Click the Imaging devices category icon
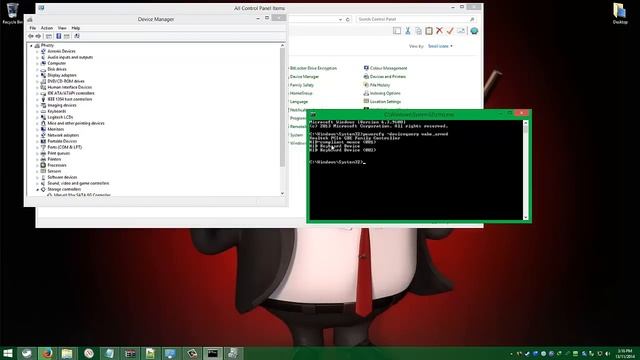Screen dimensions: 640x360 [43, 105]
